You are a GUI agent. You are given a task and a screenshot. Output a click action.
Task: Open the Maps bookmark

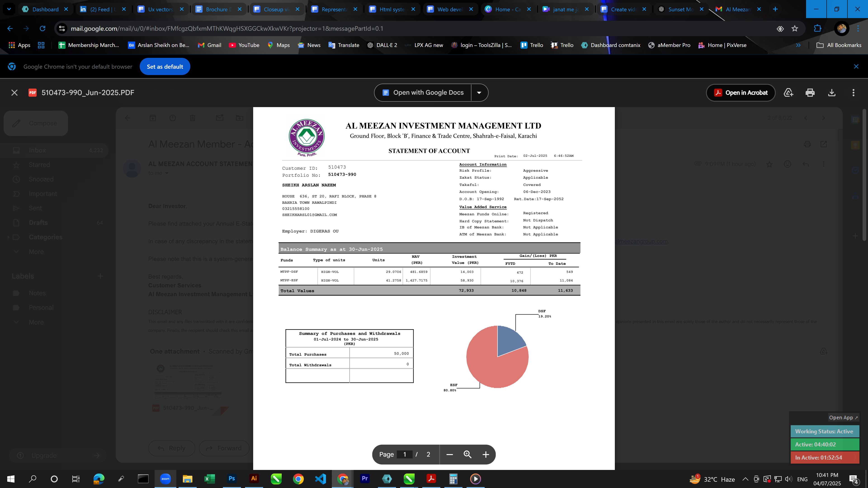click(x=278, y=45)
